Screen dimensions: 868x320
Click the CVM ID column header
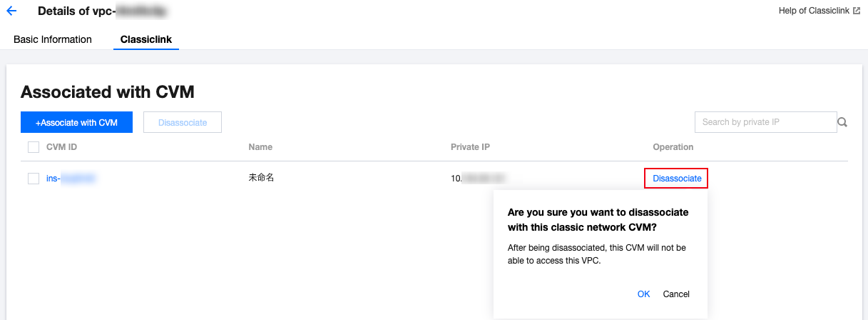[x=61, y=147]
